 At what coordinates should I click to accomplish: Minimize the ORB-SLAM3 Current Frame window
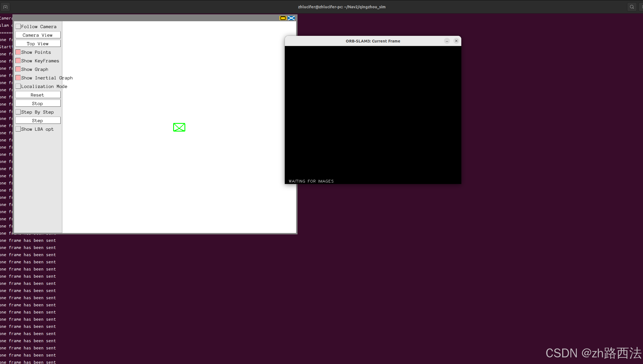pyautogui.click(x=447, y=41)
